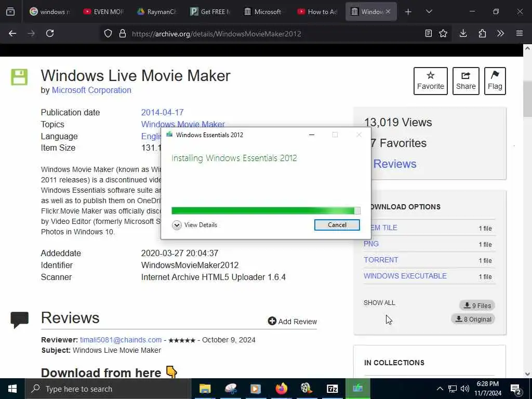Open the 7z app in taskbar
532x399 pixels.
332,389
